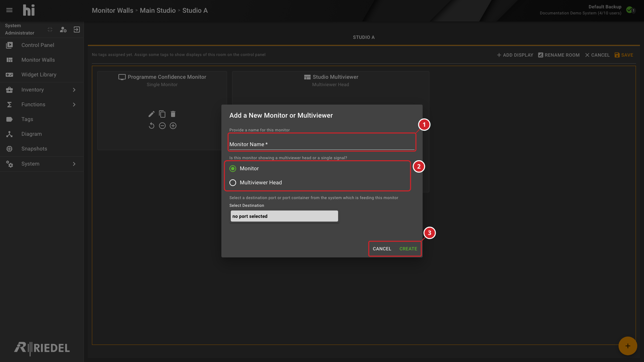This screenshot has height=362, width=644.
Task: Click the Rename Room button
Action: [559, 55]
